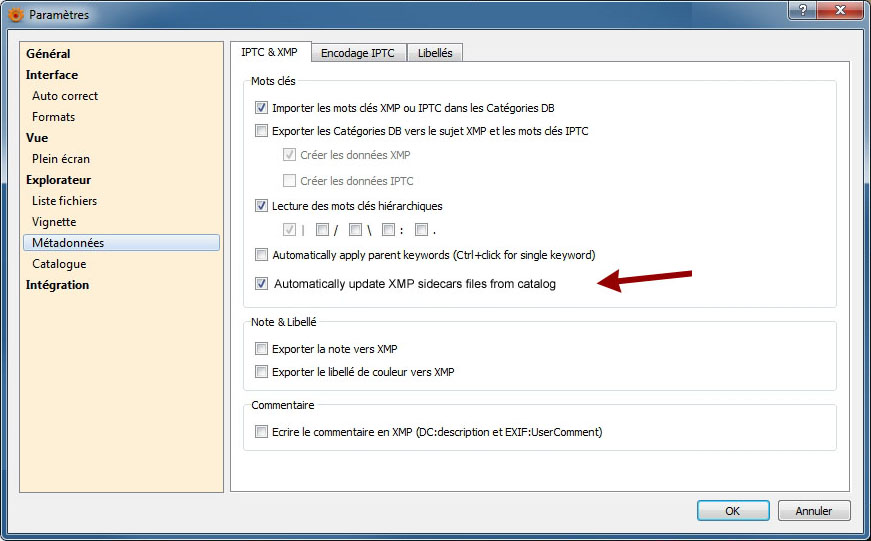The height and width of the screenshot is (541, 871).
Task: Enable Exporter les Catégories DB vers XMP
Action: tap(261, 131)
